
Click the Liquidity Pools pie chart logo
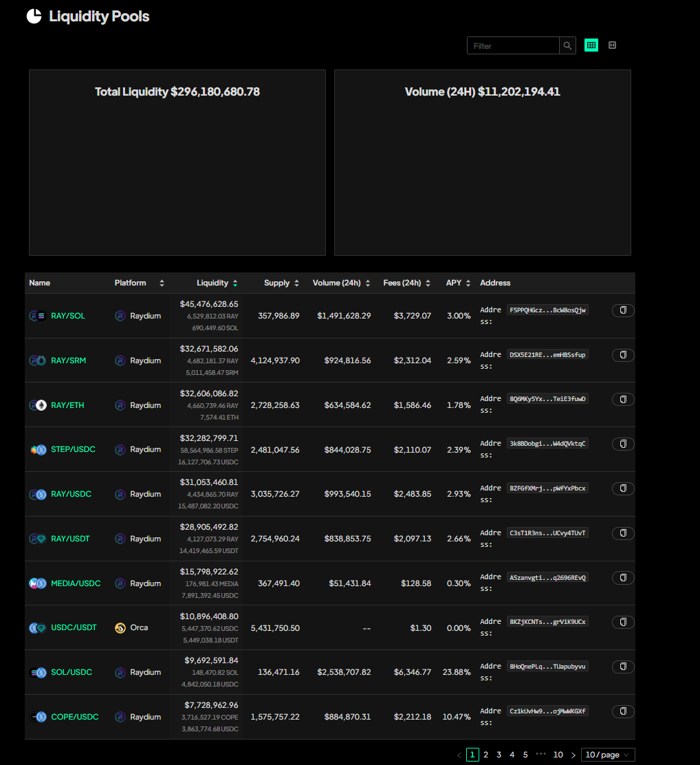pos(34,16)
